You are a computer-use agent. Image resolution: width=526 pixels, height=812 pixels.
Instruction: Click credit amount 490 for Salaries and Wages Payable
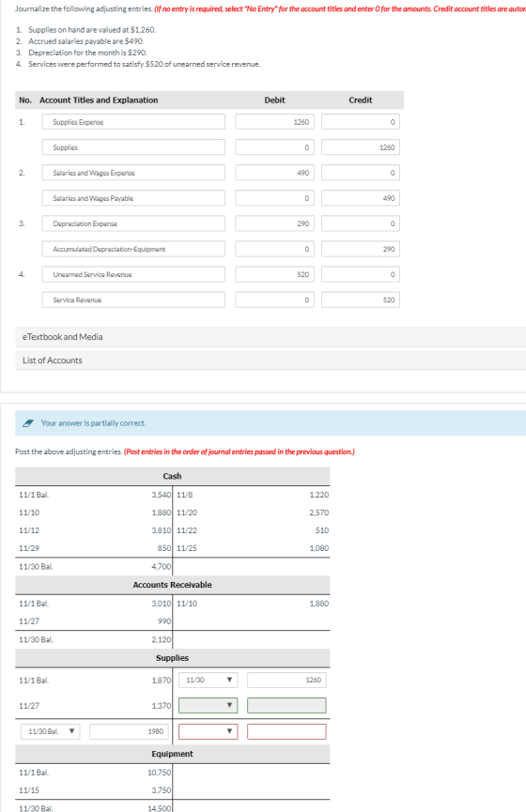click(360, 198)
